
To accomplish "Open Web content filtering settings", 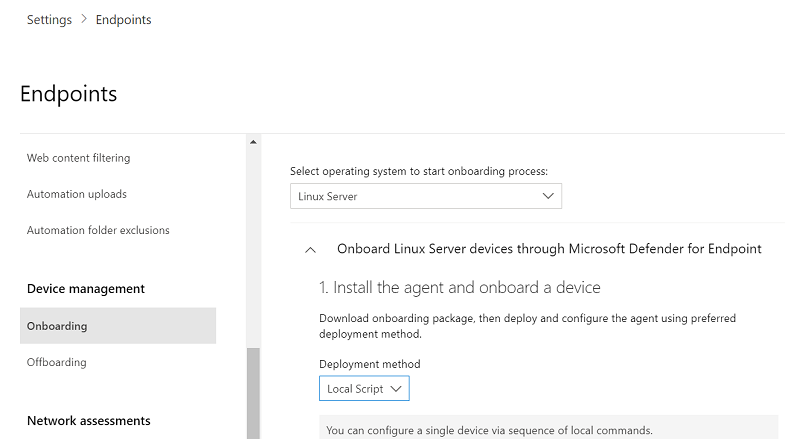I will click(x=78, y=158).
